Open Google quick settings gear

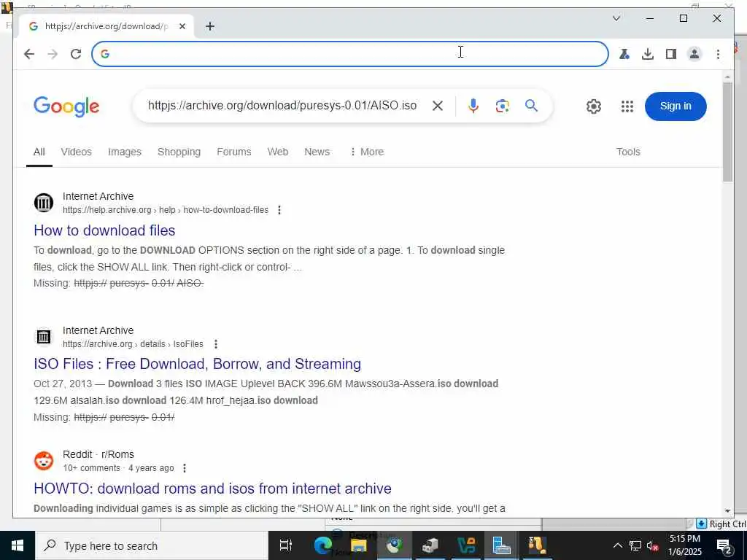594,106
